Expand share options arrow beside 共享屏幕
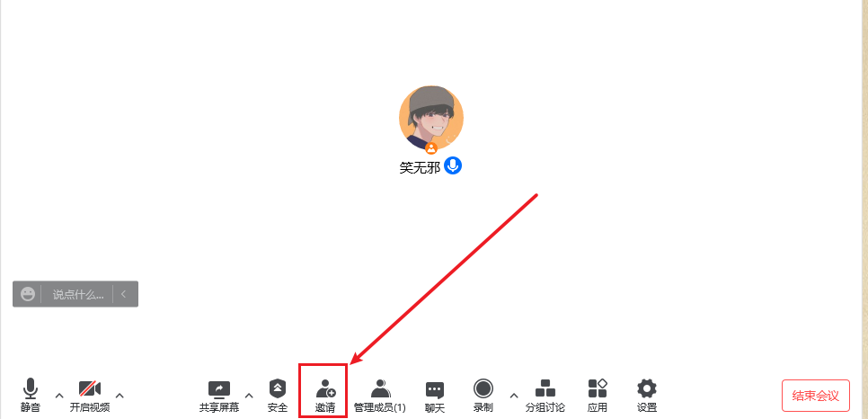This screenshot has height=419, width=868. pyautogui.click(x=249, y=395)
